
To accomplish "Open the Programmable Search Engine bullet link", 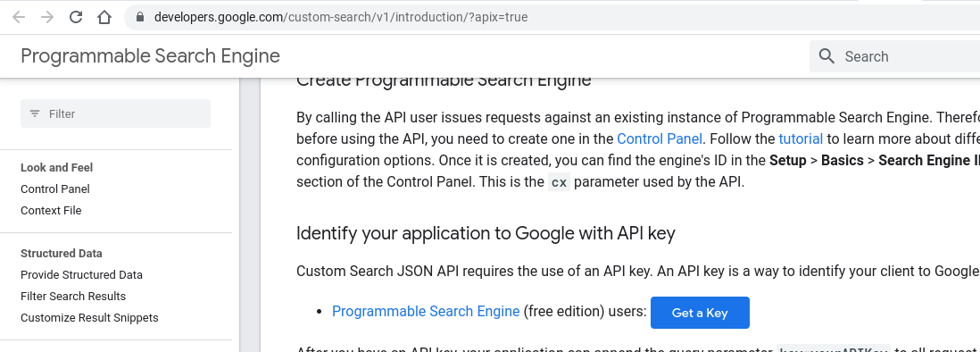I will click(x=426, y=312).
